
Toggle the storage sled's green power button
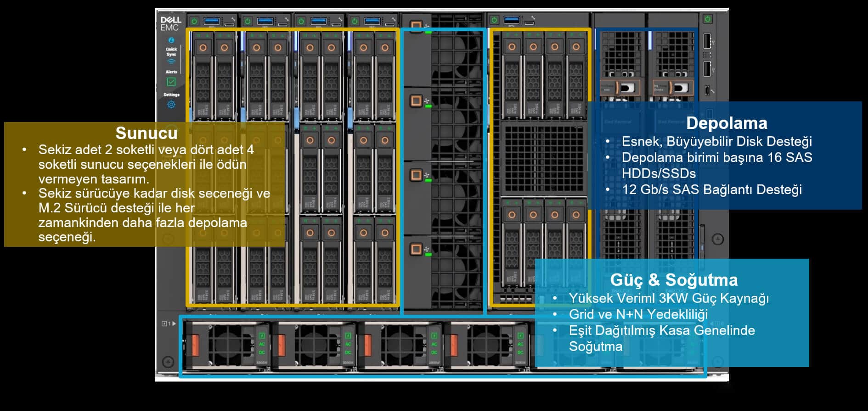pyautogui.click(x=494, y=20)
